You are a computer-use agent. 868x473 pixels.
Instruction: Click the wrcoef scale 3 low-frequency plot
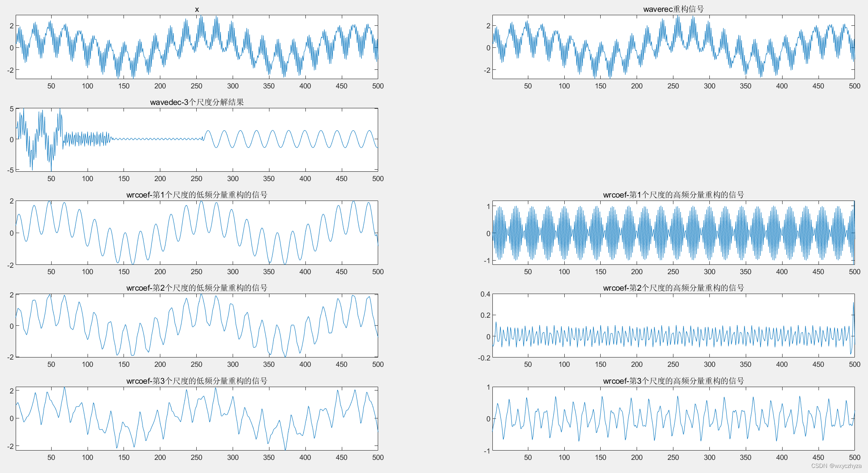click(x=197, y=418)
